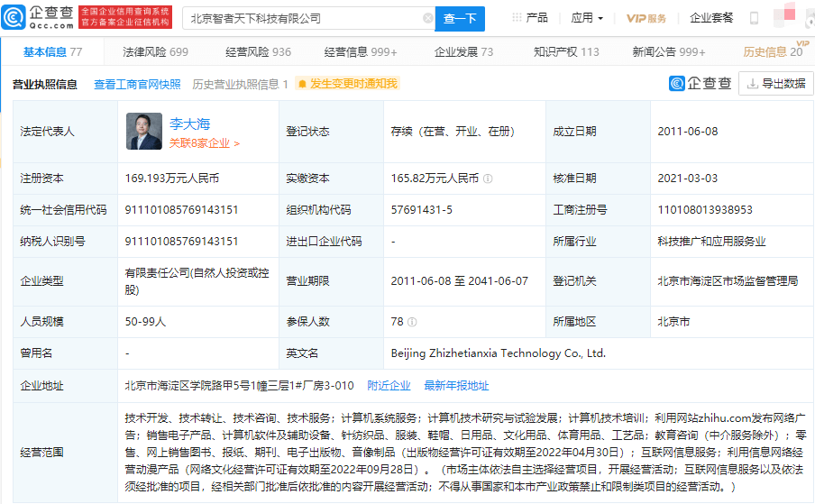
Task: Click the 附近企业 link
Action: pos(389,385)
